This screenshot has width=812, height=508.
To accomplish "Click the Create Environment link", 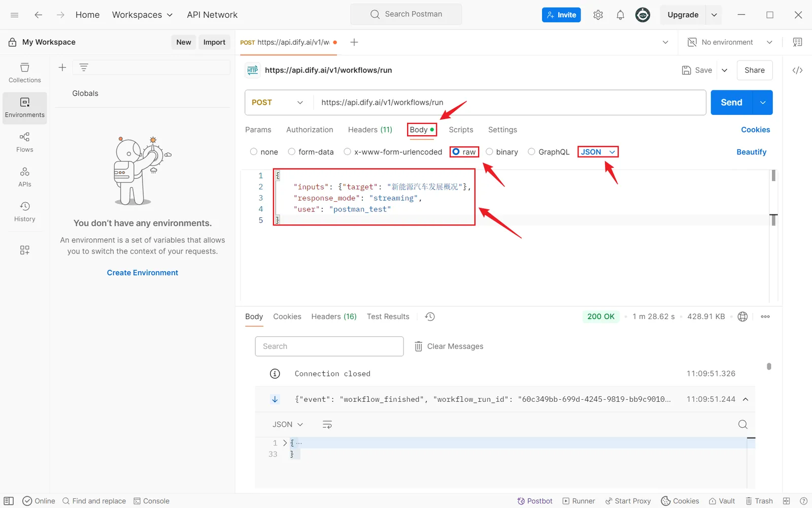I will 143,273.
